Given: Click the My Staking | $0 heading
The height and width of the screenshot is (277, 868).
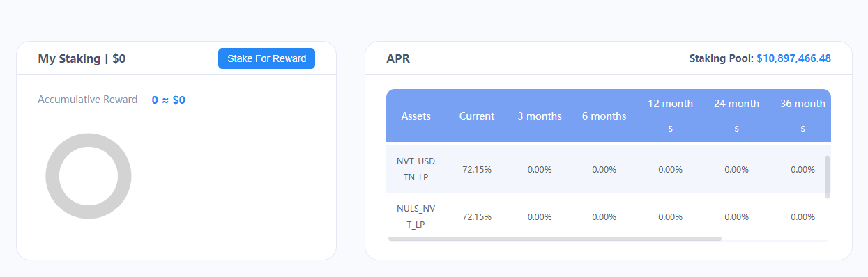Looking at the screenshot, I should [x=82, y=58].
